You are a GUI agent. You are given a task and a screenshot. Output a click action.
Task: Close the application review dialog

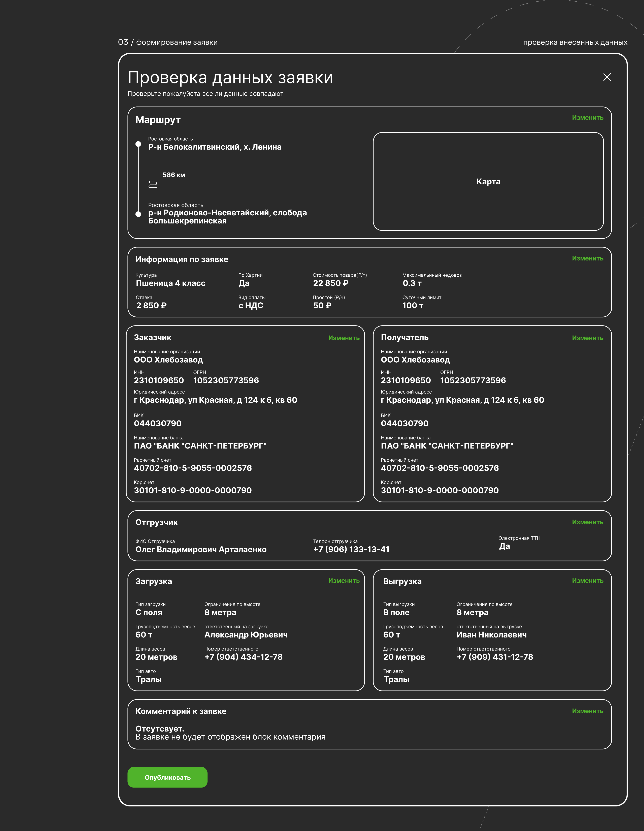(x=607, y=77)
